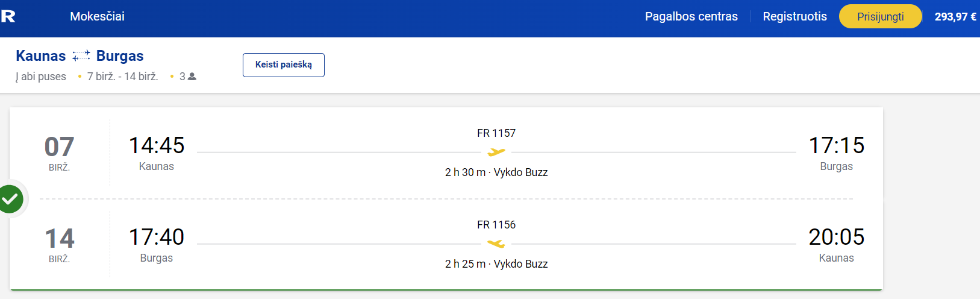This screenshot has width=980, height=299.
Task: Click the Kaunas – Burgas route title
Action: 80,56
